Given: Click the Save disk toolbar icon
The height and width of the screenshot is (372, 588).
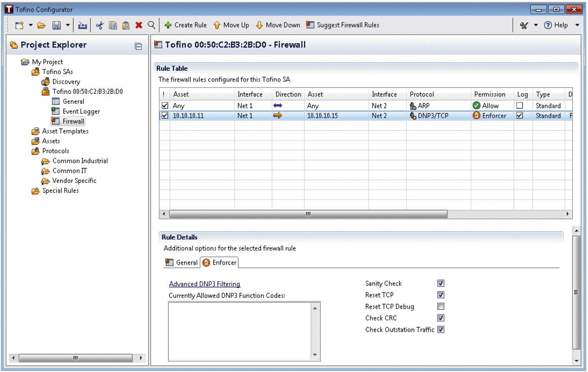Looking at the screenshot, I should (x=57, y=25).
